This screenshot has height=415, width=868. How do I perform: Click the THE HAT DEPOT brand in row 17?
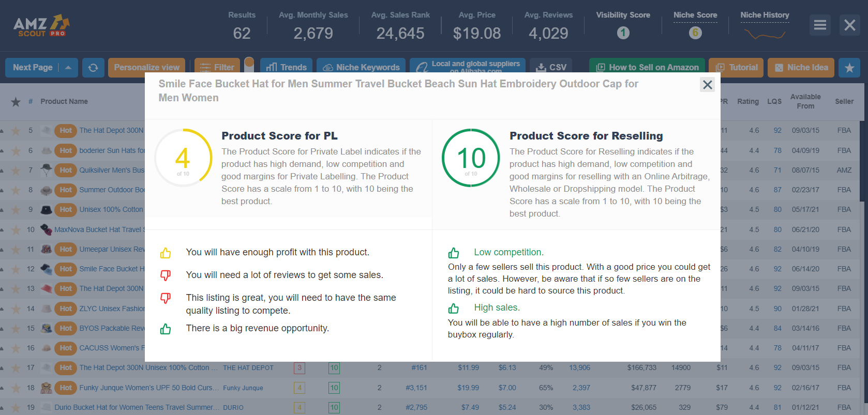(x=248, y=368)
